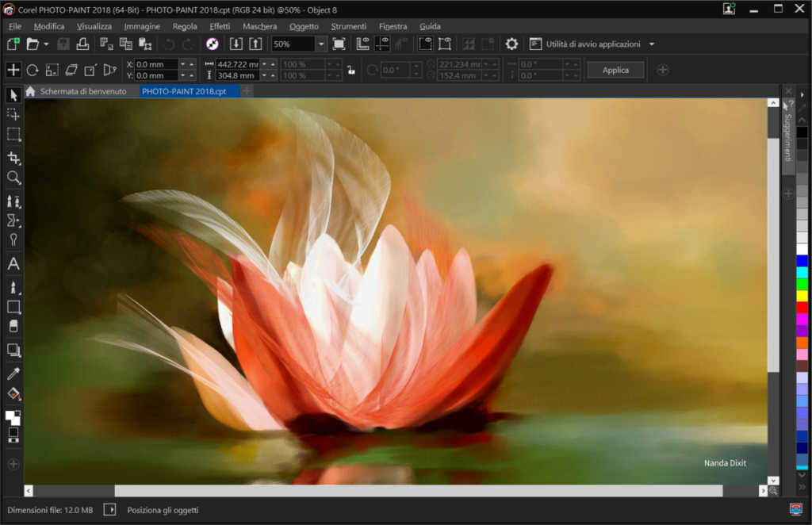The image size is (812, 525).
Task: Open the zoom level dropdown showing 50%
Action: click(320, 44)
